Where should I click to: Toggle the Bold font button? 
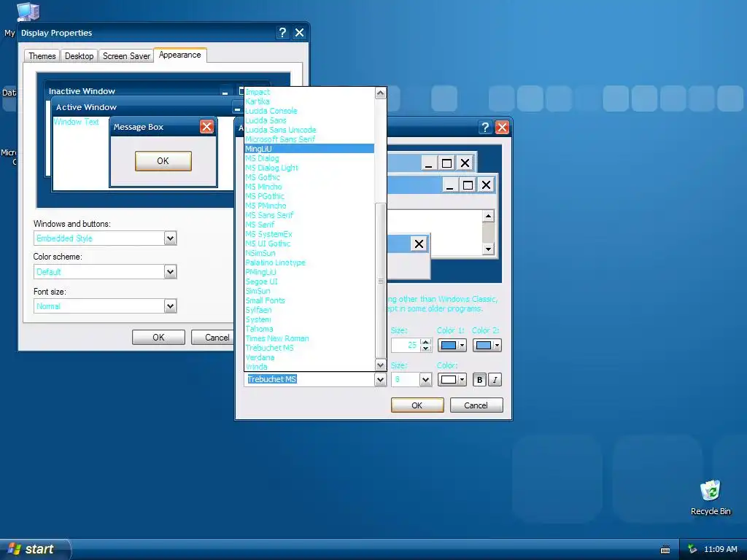point(479,379)
